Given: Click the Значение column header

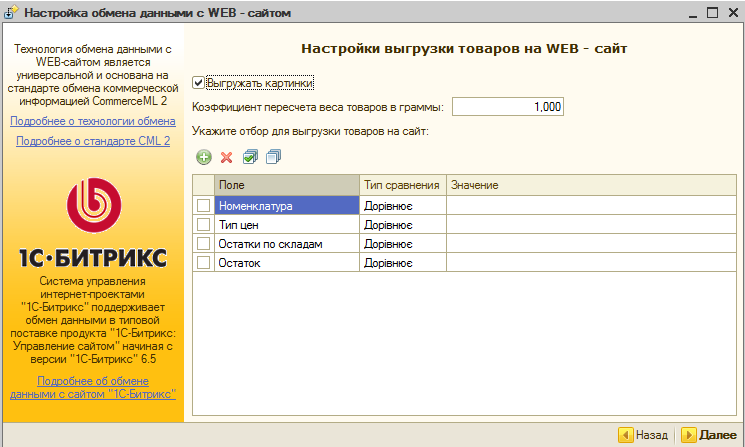Looking at the screenshot, I should coord(591,185).
